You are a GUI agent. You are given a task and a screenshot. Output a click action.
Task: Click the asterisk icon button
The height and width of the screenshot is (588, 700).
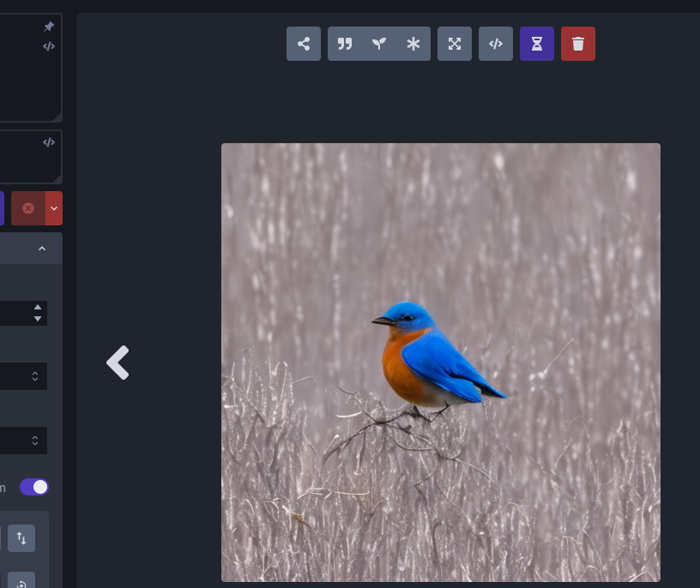413,44
